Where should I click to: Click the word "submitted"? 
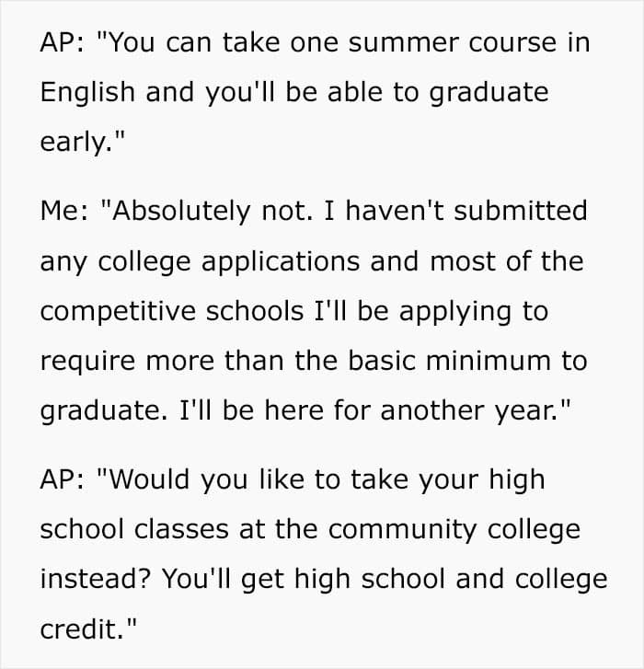click(521, 211)
